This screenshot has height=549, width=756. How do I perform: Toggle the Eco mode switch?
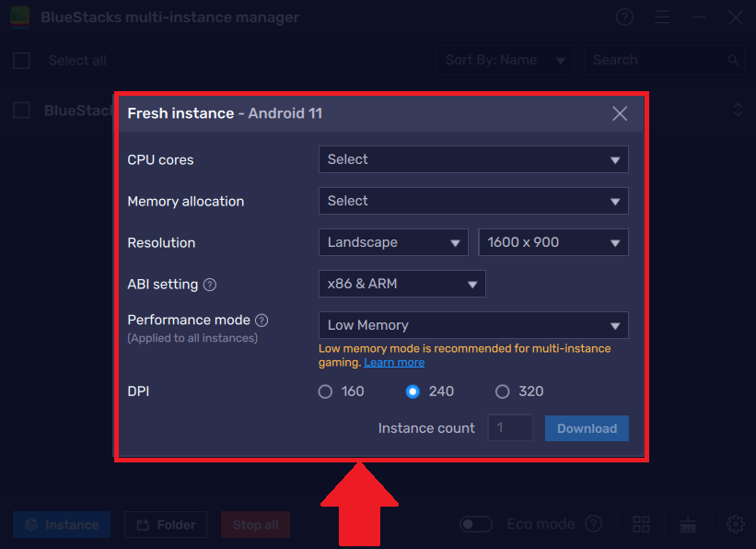[x=476, y=523]
